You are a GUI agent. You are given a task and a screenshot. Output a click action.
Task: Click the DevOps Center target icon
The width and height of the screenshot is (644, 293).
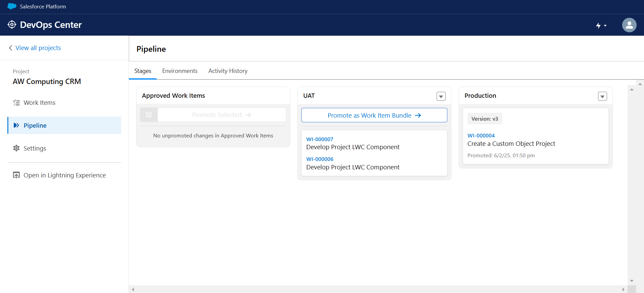tap(12, 25)
